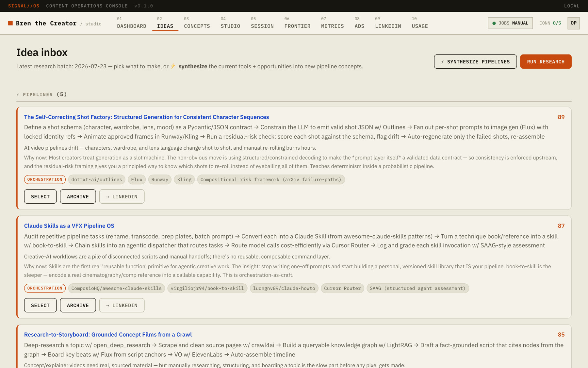The height and width of the screenshot is (368, 588).
Task: Click the Cursor Router tag
Action: point(342,288)
